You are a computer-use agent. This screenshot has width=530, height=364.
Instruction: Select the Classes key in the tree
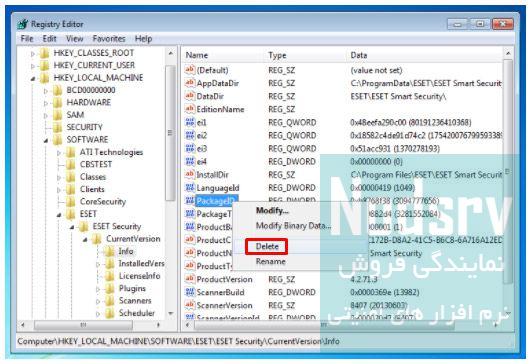[93, 177]
